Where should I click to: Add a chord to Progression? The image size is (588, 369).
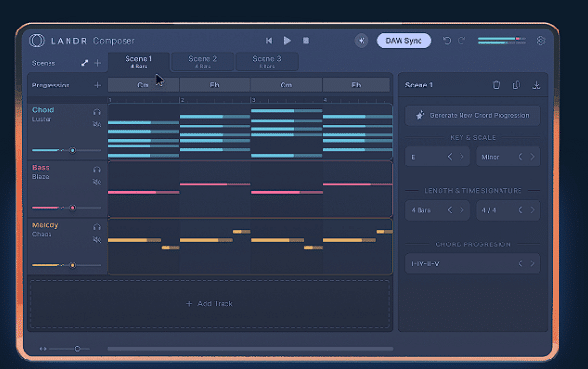[x=97, y=86]
